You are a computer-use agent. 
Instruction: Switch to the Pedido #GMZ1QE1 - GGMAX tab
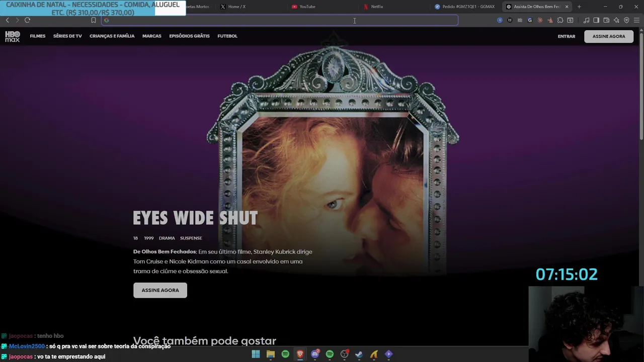[x=464, y=7]
